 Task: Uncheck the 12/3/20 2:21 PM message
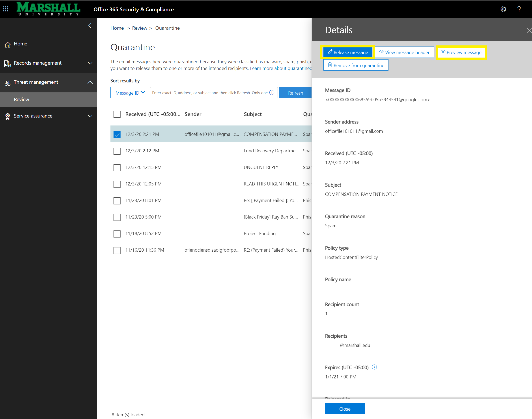pos(117,135)
